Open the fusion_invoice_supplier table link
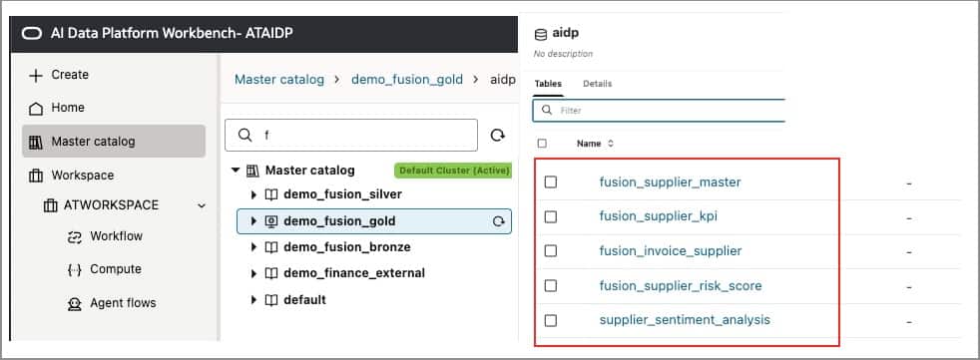Image resolution: width=980 pixels, height=360 pixels. [671, 251]
